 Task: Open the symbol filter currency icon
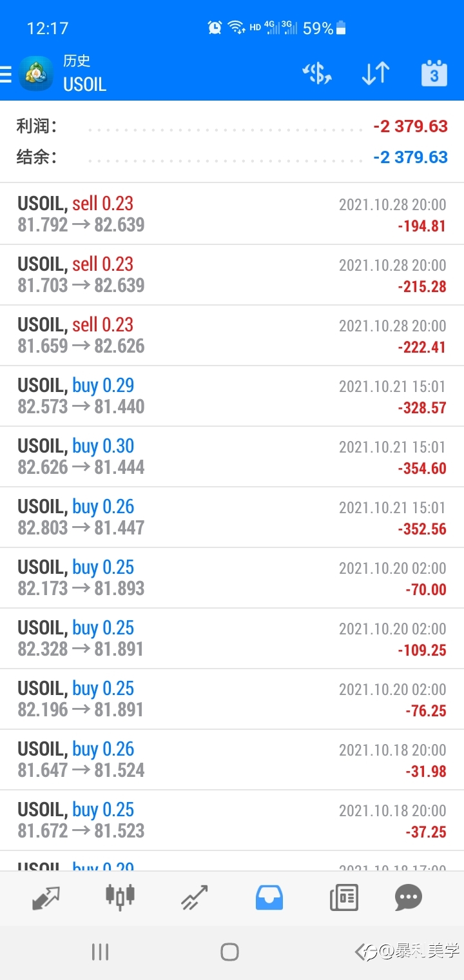317,73
